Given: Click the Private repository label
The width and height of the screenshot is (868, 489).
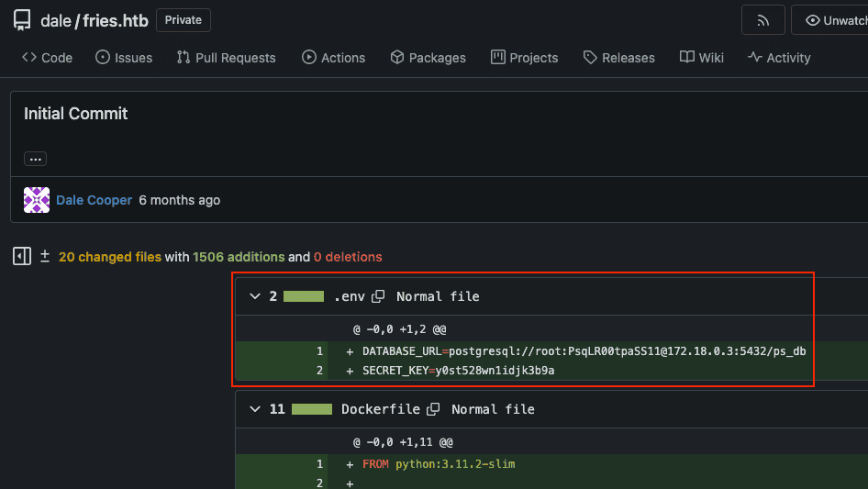Looking at the screenshot, I should pos(184,20).
